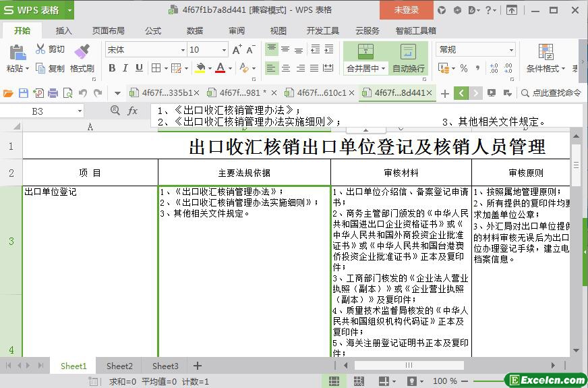Click the 未登录 login button
The width and height of the screenshot is (588, 388).
[x=406, y=10]
